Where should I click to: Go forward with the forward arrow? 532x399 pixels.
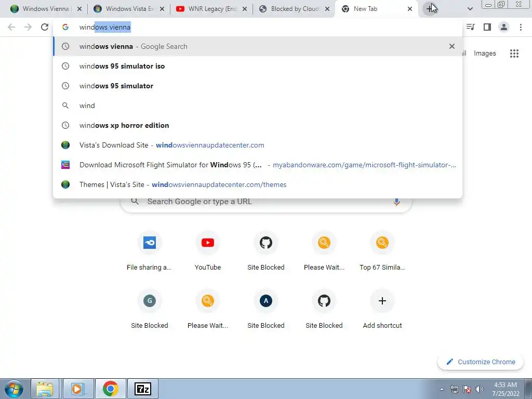click(28, 27)
